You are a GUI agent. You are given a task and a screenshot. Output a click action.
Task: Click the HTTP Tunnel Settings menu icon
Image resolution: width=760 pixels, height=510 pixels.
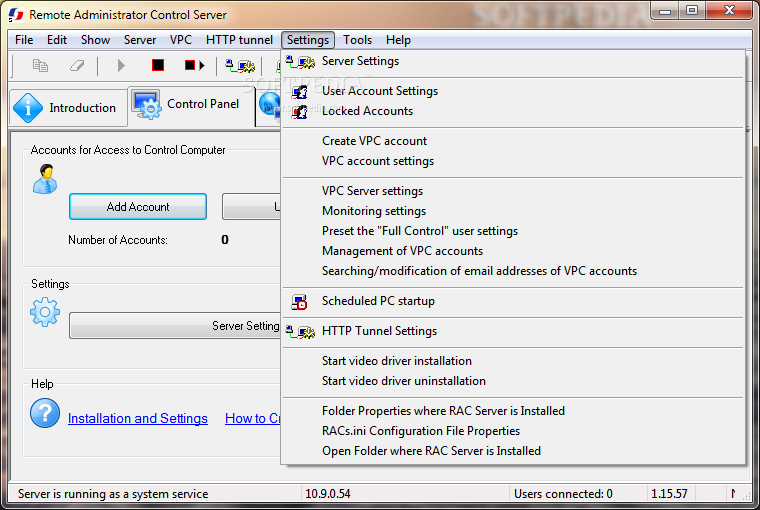[300, 332]
